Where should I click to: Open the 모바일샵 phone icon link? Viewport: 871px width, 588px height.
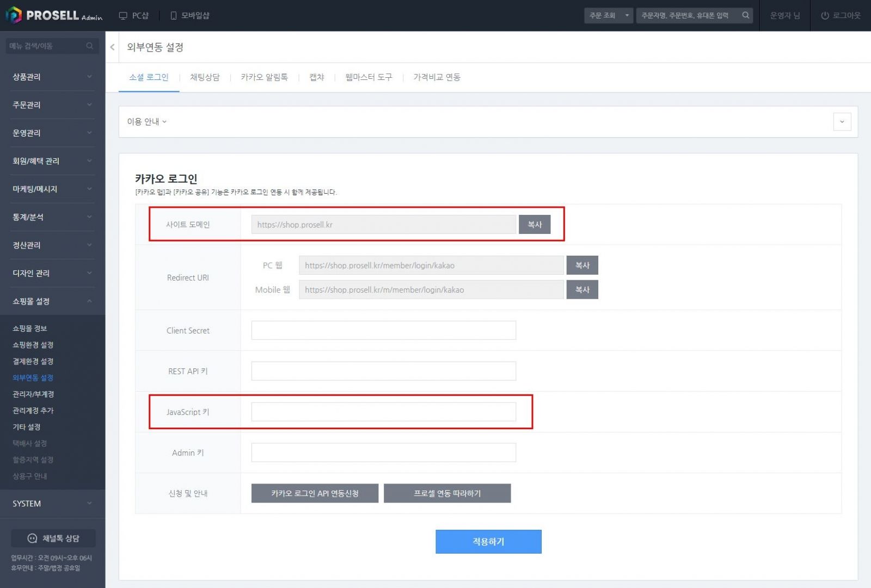pyautogui.click(x=174, y=16)
